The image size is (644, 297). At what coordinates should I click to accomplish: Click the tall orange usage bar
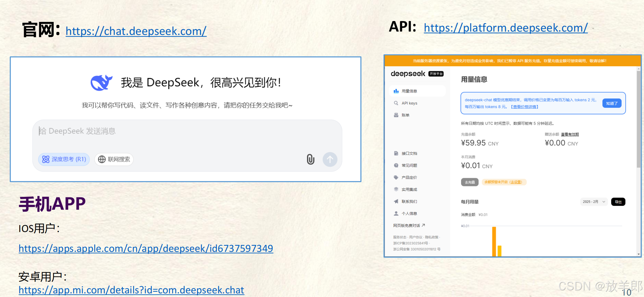(494, 241)
